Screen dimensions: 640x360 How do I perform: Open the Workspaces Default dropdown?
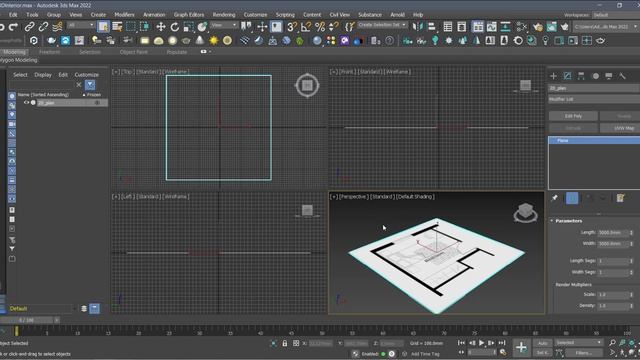[x=616, y=15]
